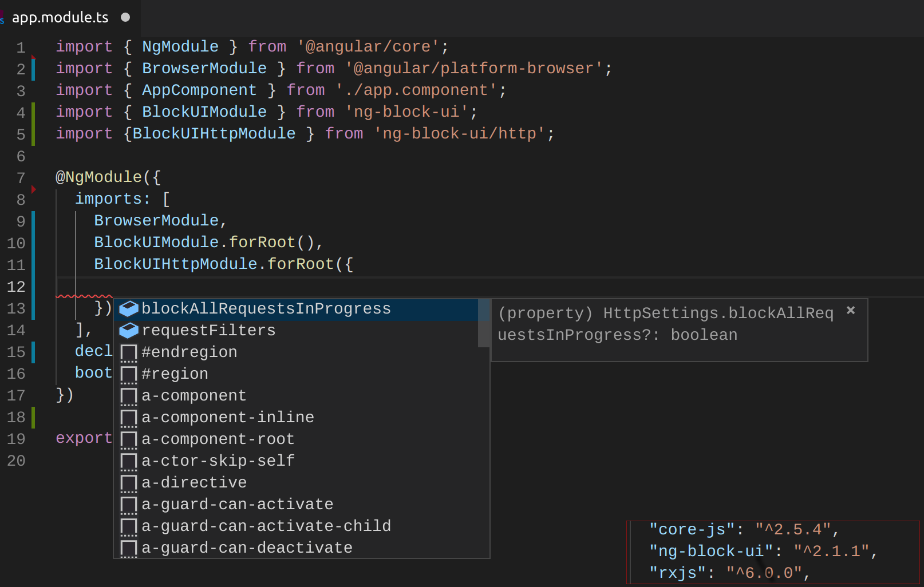Viewport: 924px width, 587px height.
Task: Accept the blockAllRequestsInProgress suggestion
Action: [x=266, y=308]
